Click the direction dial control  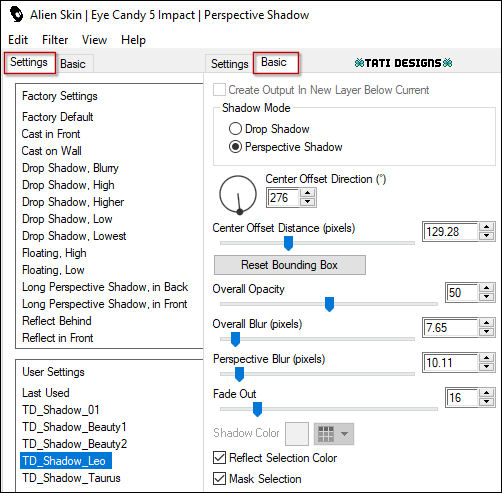tap(238, 195)
